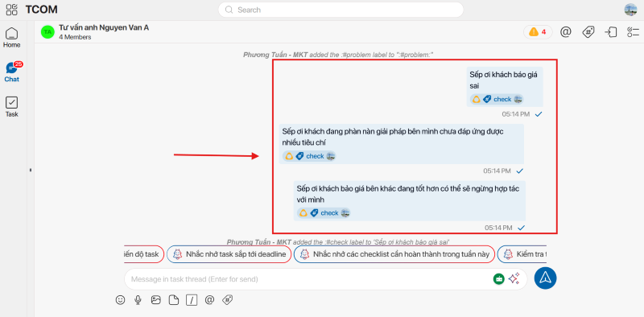Viewport: 644px width, 317px height.
Task: Click tag icon on 'khách báo giá sai' message
Action: (x=487, y=99)
